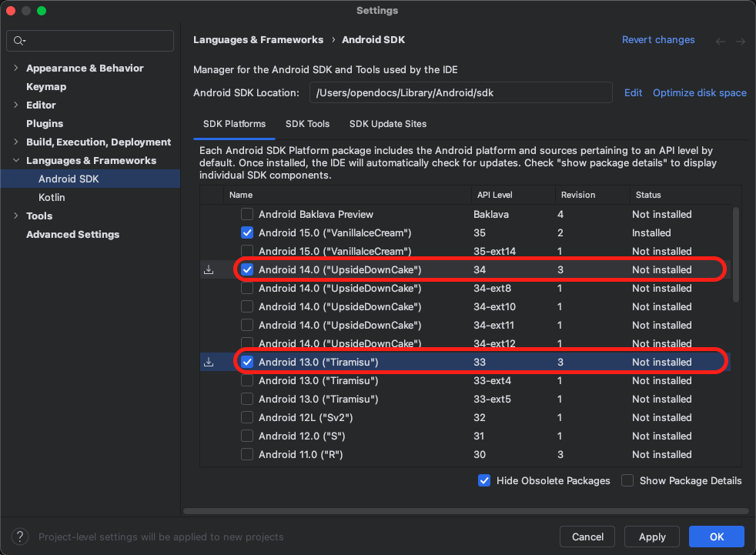Click Revert changes link
The height and width of the screenshot is (555, 756).
pos(658,40)
